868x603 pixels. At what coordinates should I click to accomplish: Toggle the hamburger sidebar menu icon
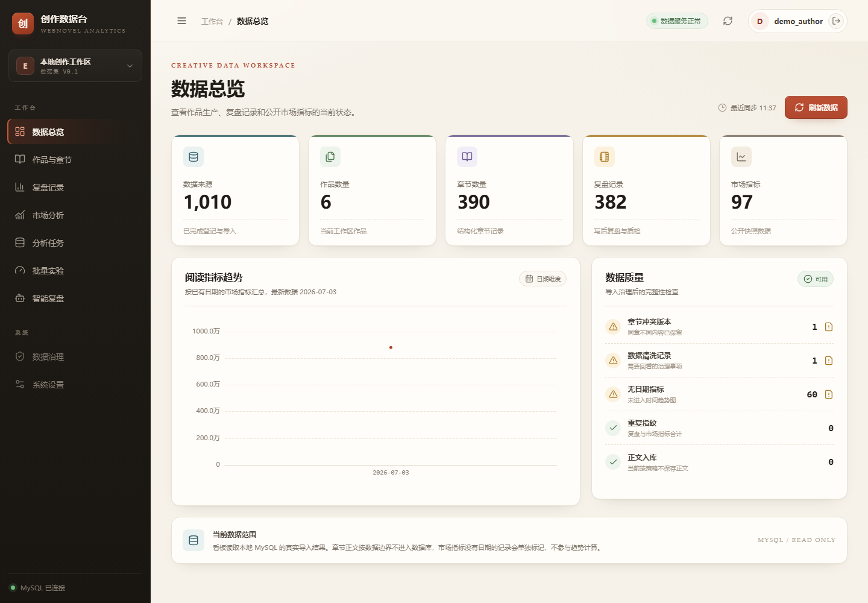point(181,21)
